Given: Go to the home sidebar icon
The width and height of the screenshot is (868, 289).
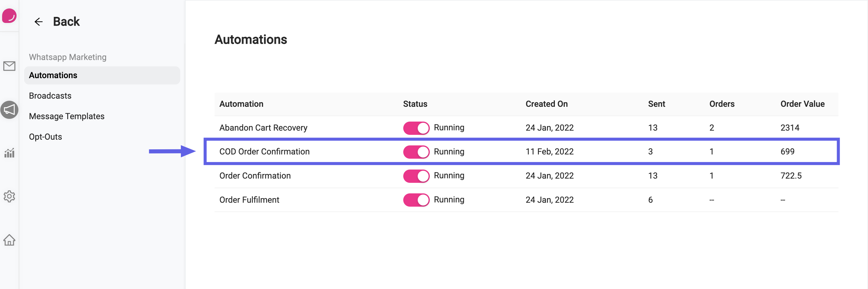Looking at the screenshot, I should click(9, 240).
